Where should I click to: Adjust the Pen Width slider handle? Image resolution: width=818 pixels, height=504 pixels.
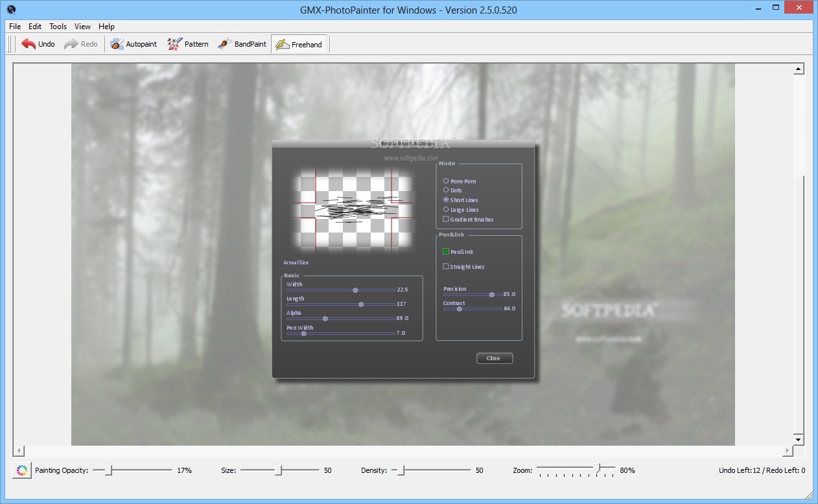pyautogui.click(x=303, y=334)
